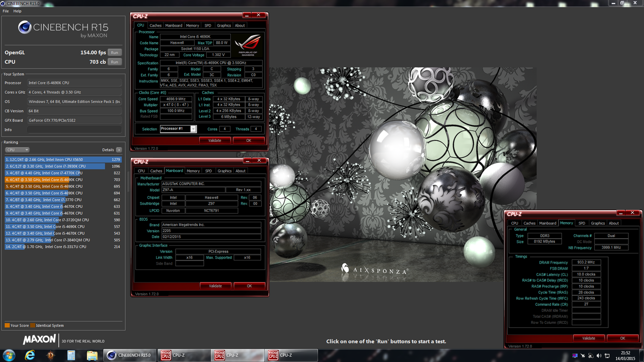This screenshot has height=362, width=644.
Task: Switch to the Graphics tab in CPU-Z
Action: 223,25
